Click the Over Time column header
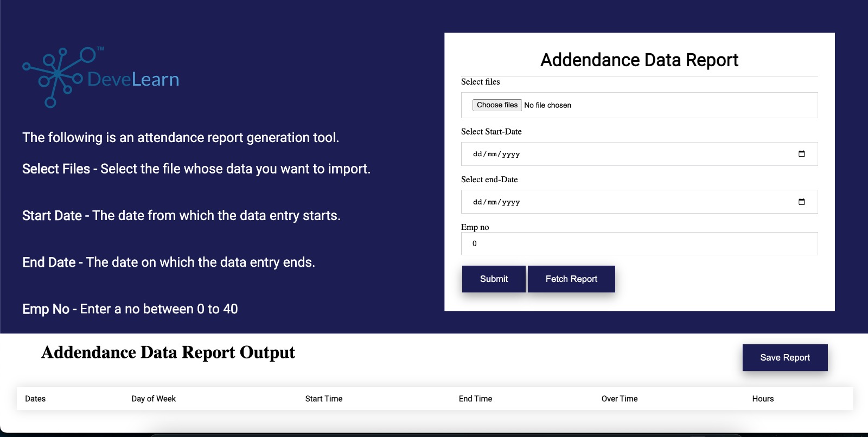This screenshot has height=437, width=868. (x=620, y=399)
